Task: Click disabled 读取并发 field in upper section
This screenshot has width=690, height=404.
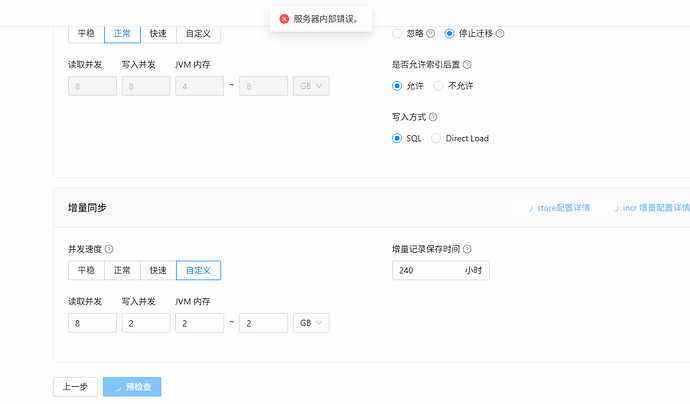Action: pos(92,86)
